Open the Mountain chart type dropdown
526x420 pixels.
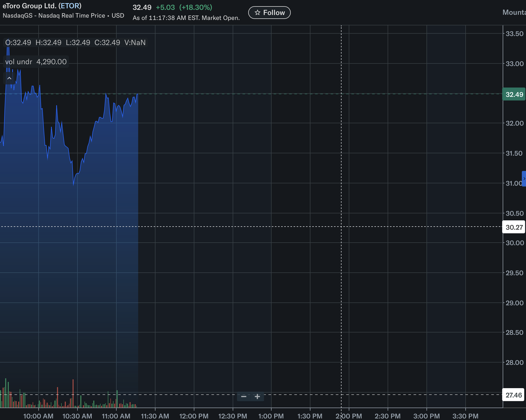[514, 12]
